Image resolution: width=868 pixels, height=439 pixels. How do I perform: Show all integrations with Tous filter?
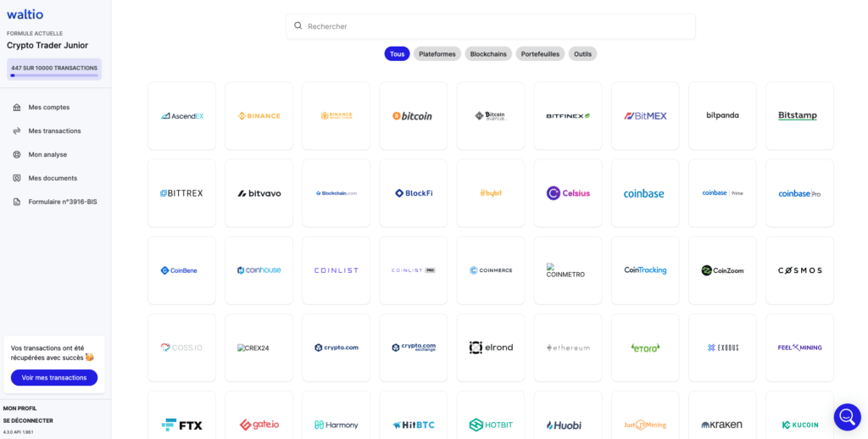coord(397,53)
